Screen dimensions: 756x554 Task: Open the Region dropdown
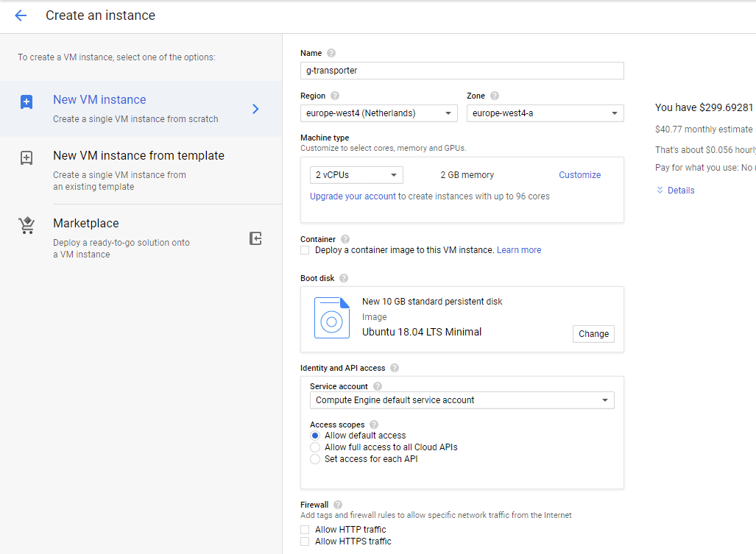click(x=378, y=113)
